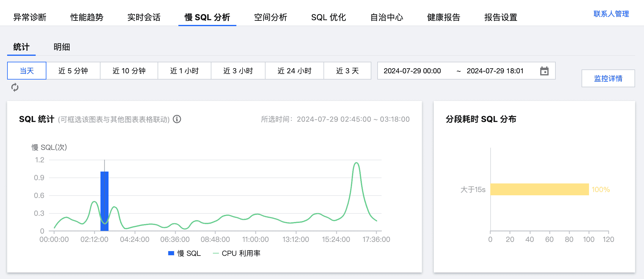Toggle the 慢 SQL legend item

[185, 253]
